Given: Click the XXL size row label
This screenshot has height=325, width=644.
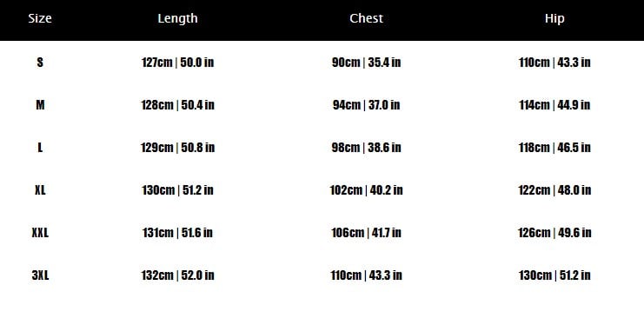Looking at the screenshot, I should coord(40,233).
